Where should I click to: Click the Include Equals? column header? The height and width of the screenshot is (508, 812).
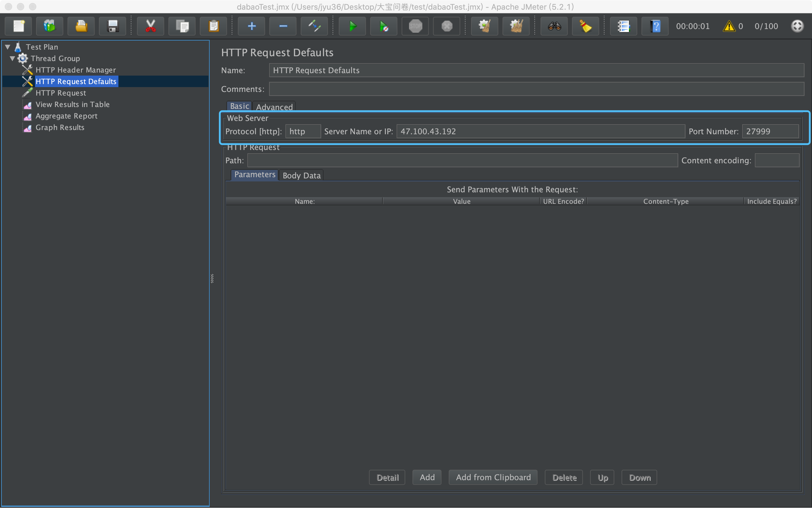[772, 202]
